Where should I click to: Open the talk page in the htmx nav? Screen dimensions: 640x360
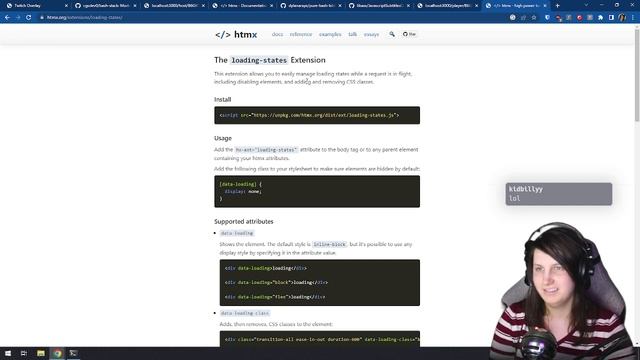click(x=353, y=34)
